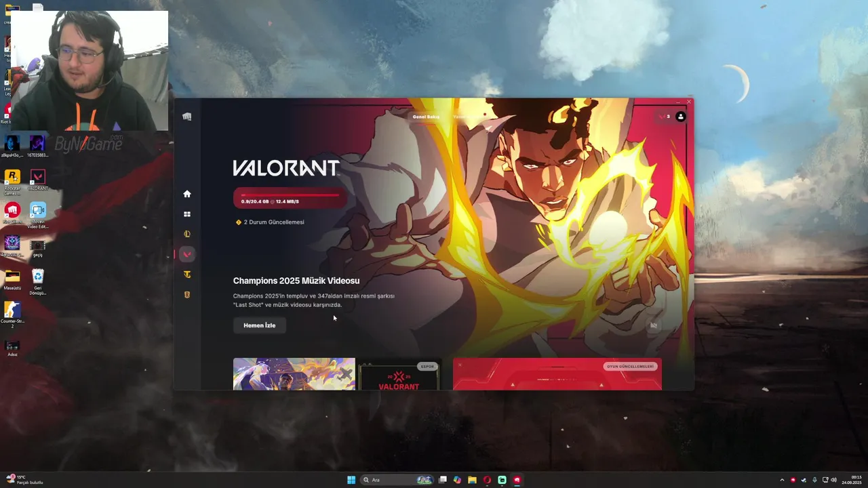Image resolution: width=868 pixels, height=488 pixels.
Task: Open the Rockstar Games desktop shortcut
Action: 12,181
